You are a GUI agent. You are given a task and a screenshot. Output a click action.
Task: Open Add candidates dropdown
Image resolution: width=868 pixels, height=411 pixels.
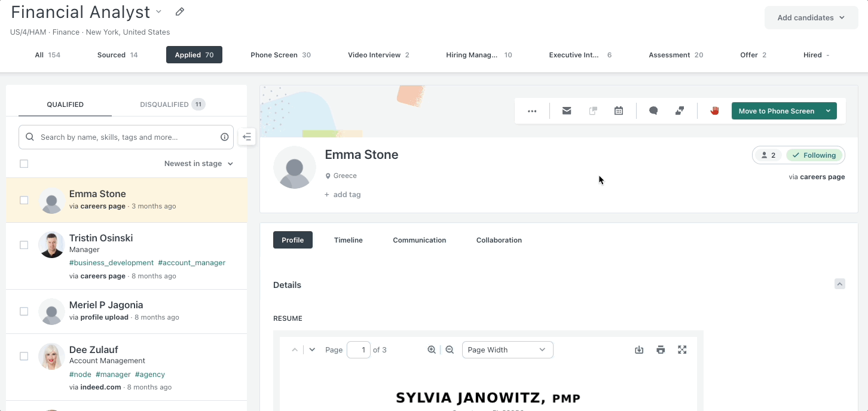[811, 18]
